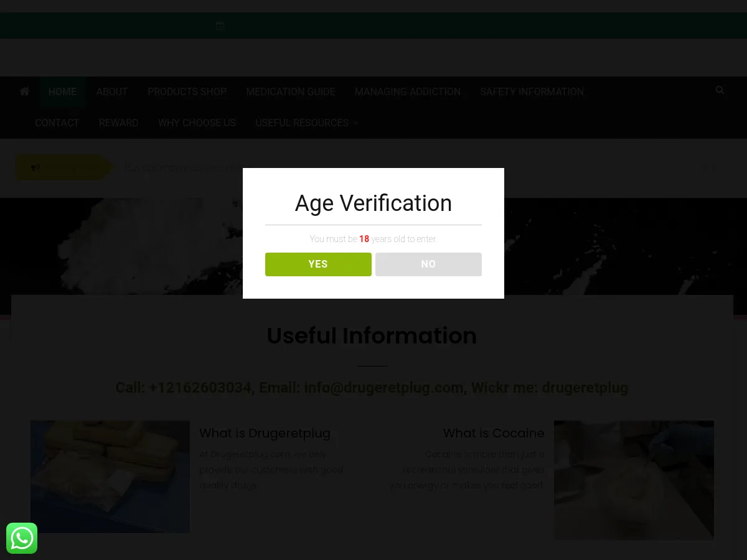Click the home icon in navigation bar
The height and width of the screenshot is (560, 747).
pyautogui.click(x=24, y=91)
